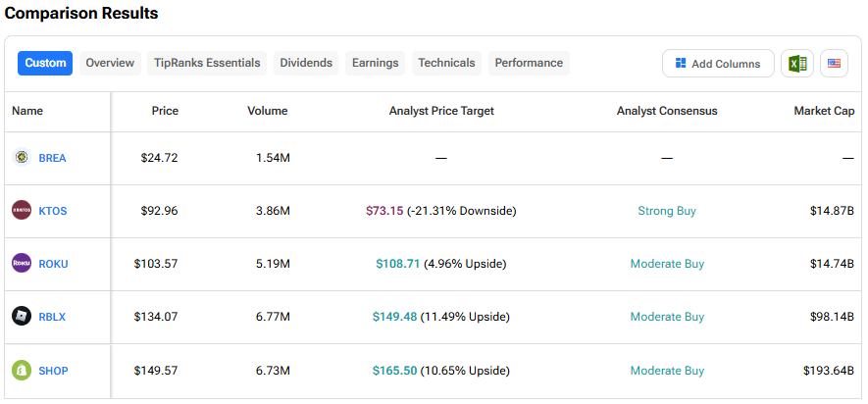Click the KTOS company logo icon
The image size is (868, 404).
22,211
